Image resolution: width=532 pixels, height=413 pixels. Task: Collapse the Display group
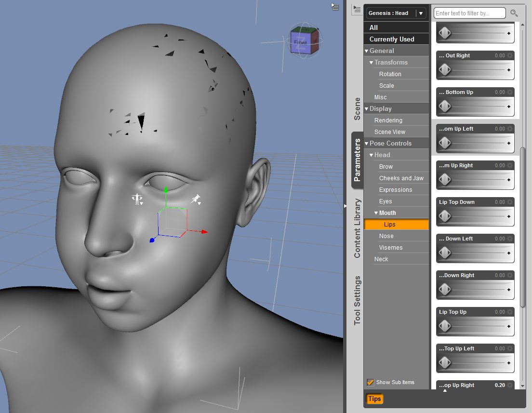click(x=367, y=109)
